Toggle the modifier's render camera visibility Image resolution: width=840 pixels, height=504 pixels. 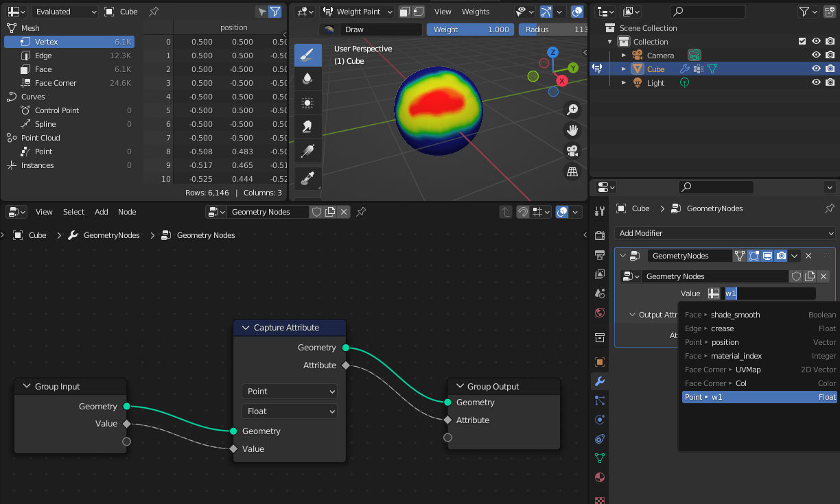pyautogui.click(x=781, y=255)
